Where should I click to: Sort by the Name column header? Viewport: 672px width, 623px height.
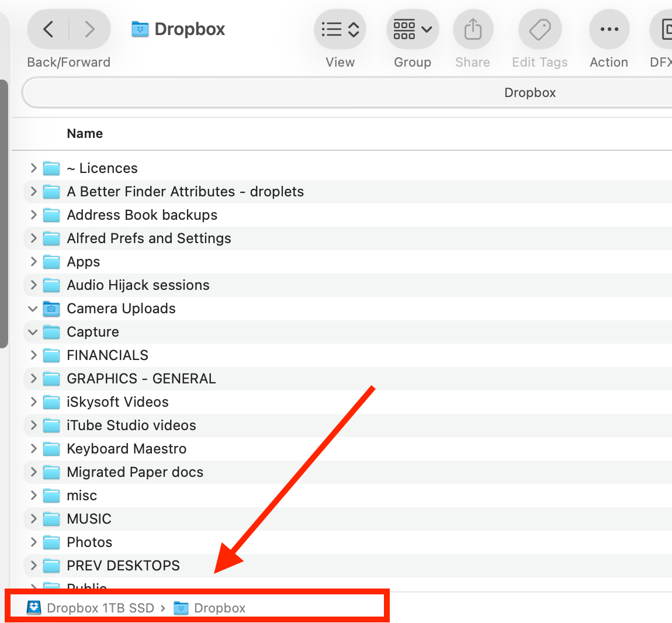pos(85,133)
